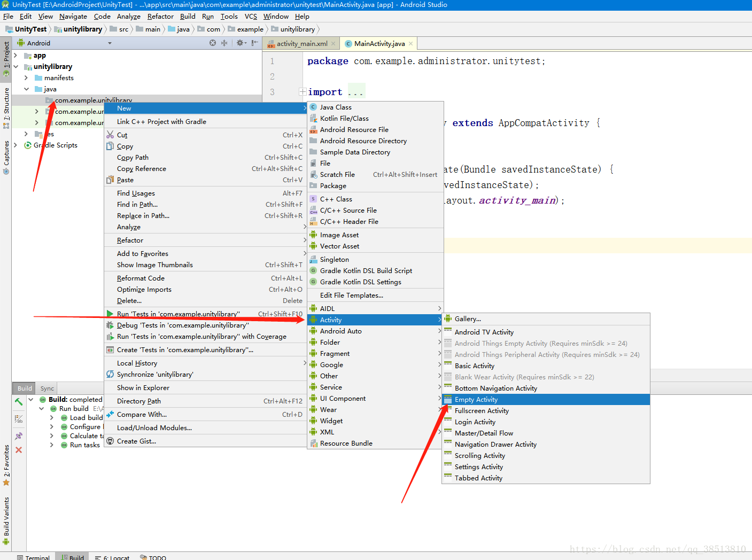Open the VCS menu

click(251, 17)
